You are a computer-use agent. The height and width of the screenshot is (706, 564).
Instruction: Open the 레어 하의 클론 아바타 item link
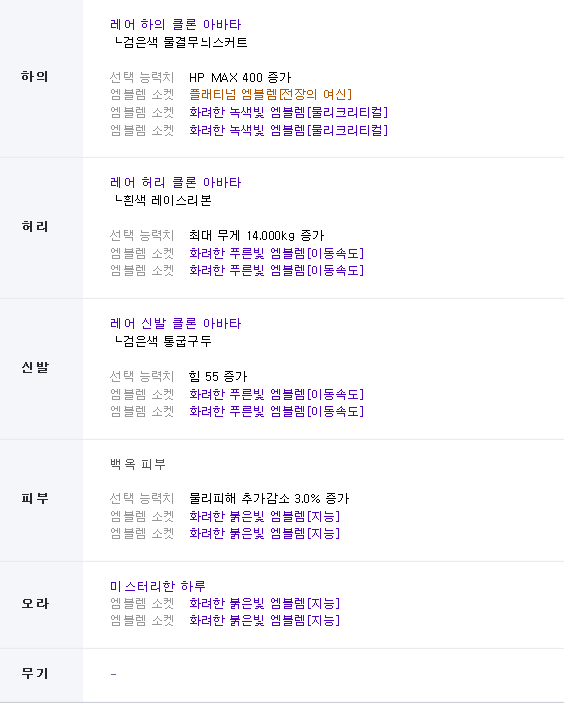click(x=176, y=24)
